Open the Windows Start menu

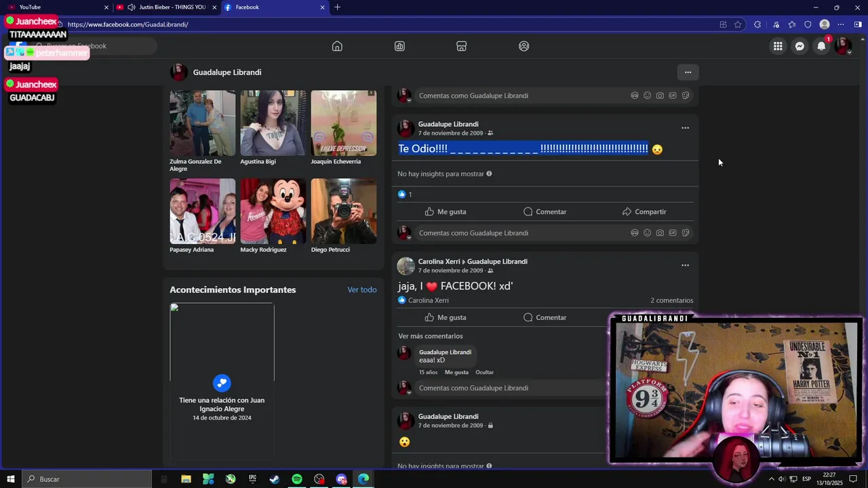pyautogui.click(x=11, y=479)
